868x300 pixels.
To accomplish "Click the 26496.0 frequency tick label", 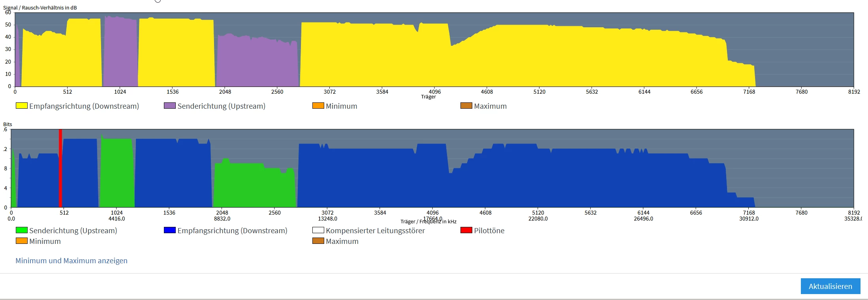I will point(644,219).
